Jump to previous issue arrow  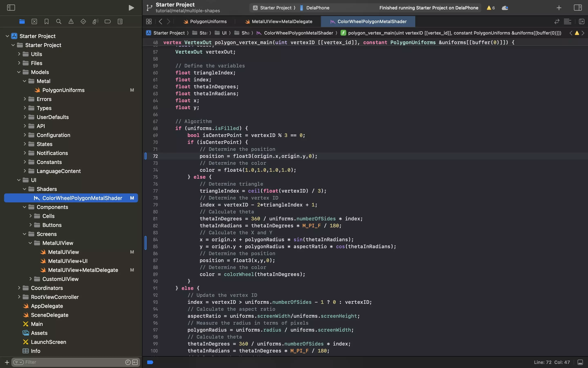571,33
